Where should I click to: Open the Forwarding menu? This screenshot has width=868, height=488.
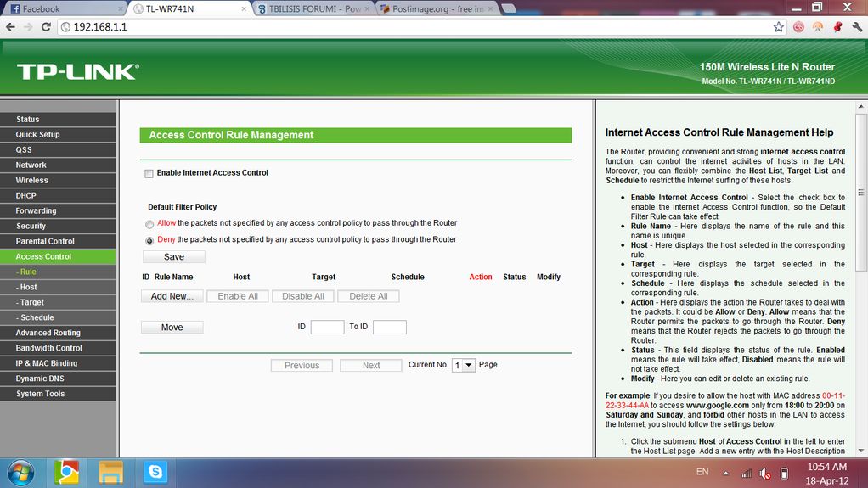58,210
